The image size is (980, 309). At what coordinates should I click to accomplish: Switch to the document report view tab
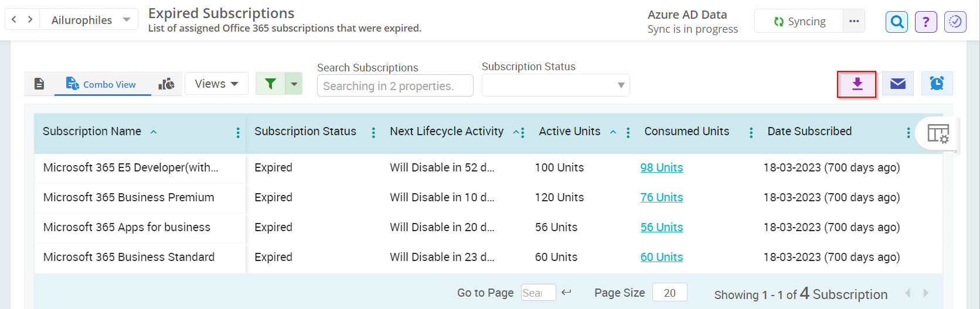coord(39,84)
